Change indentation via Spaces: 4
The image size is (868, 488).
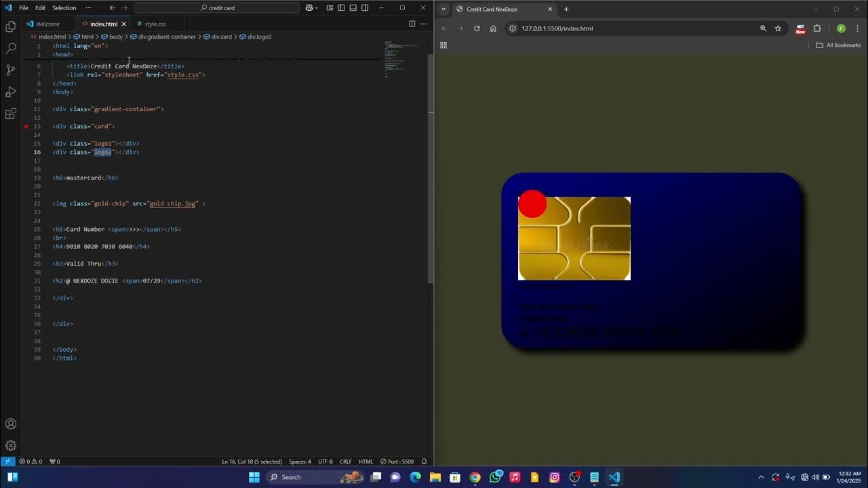(300, 462)
